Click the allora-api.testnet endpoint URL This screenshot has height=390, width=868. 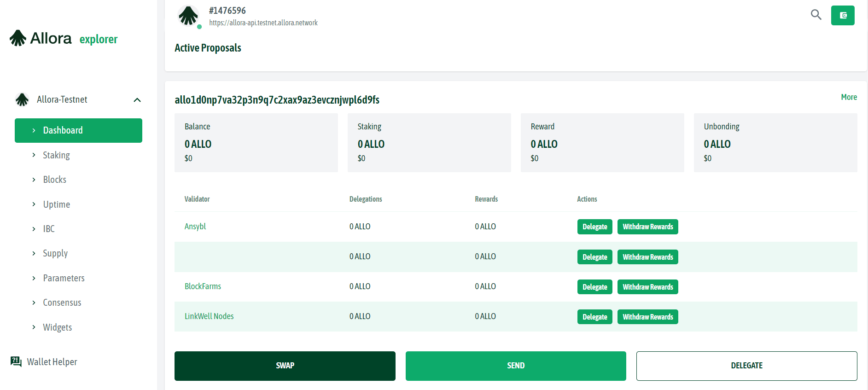click(x=263, y=23)
